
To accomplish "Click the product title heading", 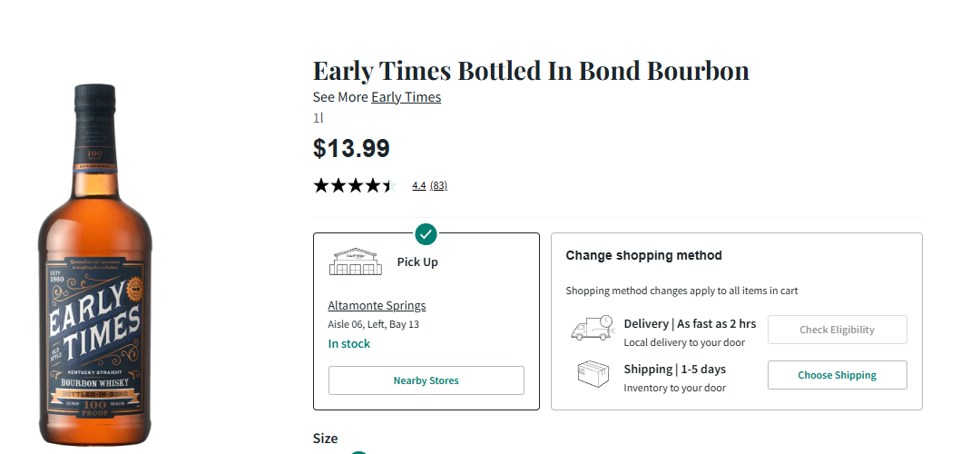I will pos(531,71).
